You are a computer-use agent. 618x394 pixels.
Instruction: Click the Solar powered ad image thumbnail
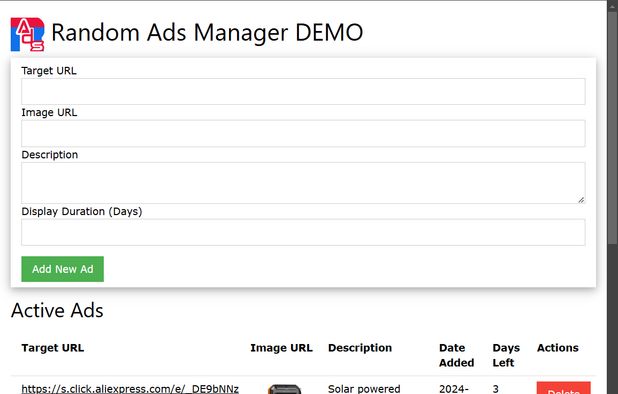coord(284,389)
